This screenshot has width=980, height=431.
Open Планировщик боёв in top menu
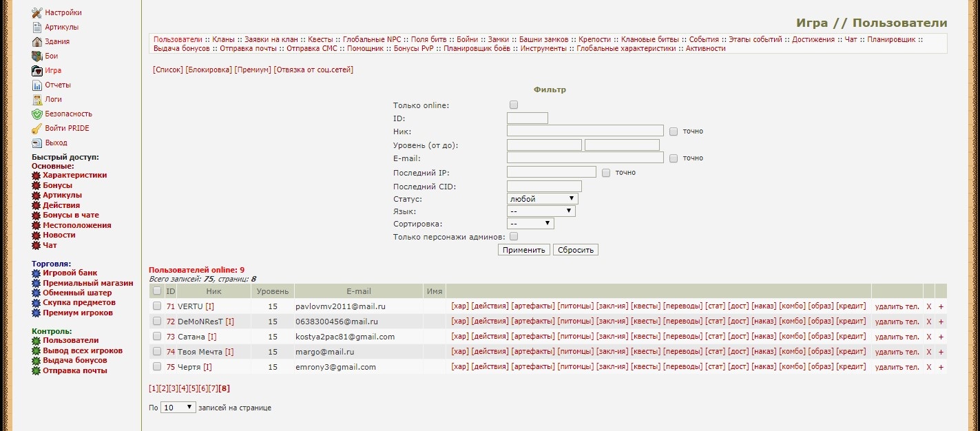coord(477,49)
